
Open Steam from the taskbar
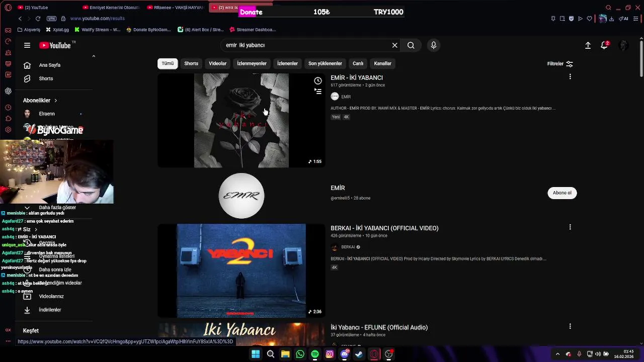[x=359, y=354]
